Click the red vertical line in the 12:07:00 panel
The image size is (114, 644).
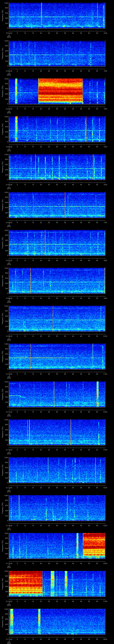point(45,243)
